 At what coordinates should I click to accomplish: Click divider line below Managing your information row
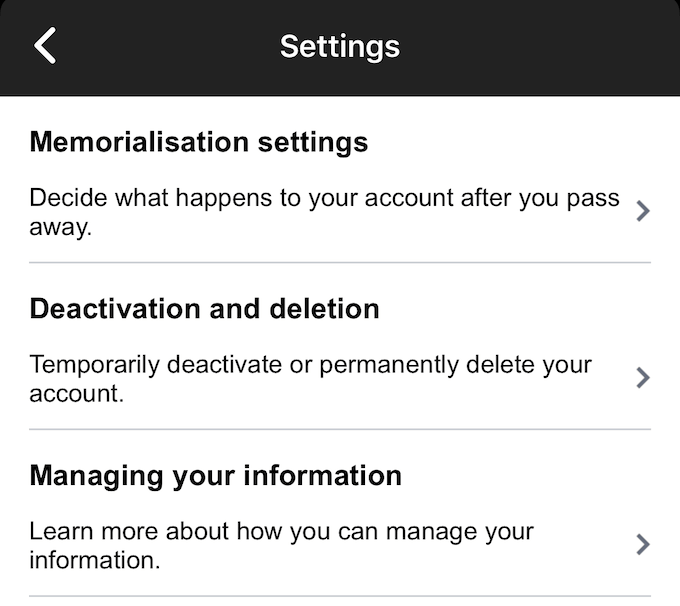(x=340, y=597)
